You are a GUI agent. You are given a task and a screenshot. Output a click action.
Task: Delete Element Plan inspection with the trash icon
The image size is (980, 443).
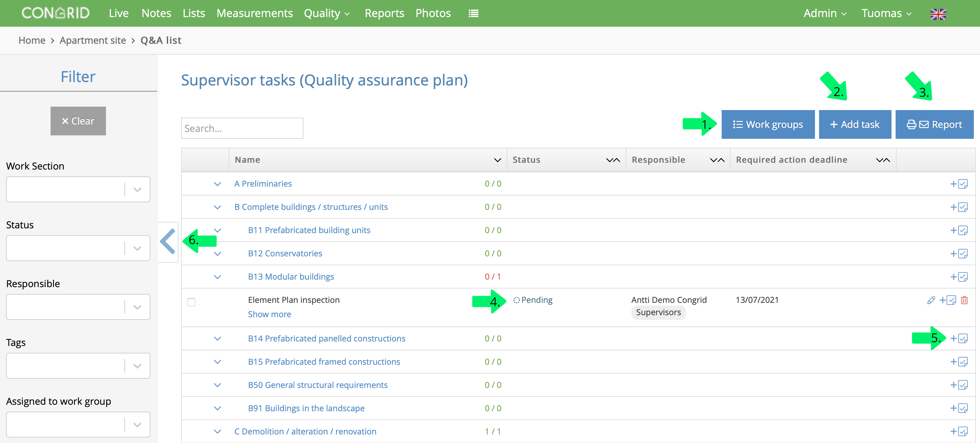(x=964, y=300)
